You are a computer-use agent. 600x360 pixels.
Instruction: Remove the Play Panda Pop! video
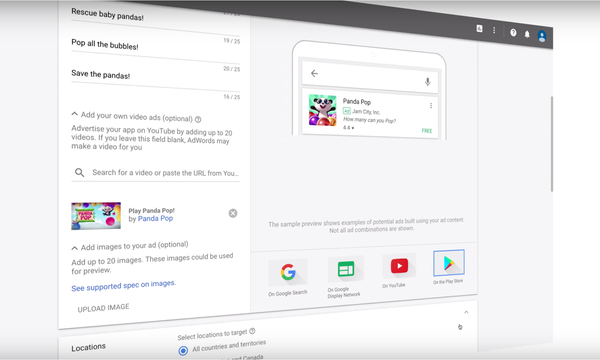click(x=233, y=213)
